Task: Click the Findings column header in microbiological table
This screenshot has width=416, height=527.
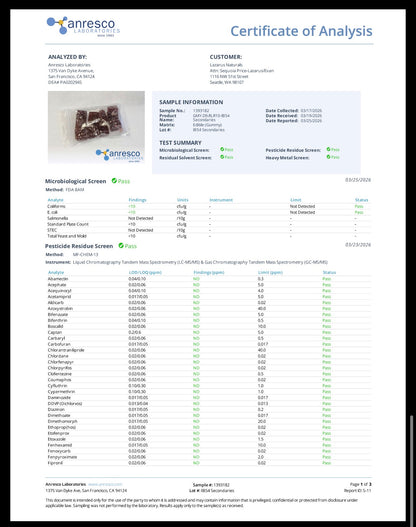Action: 137,200
